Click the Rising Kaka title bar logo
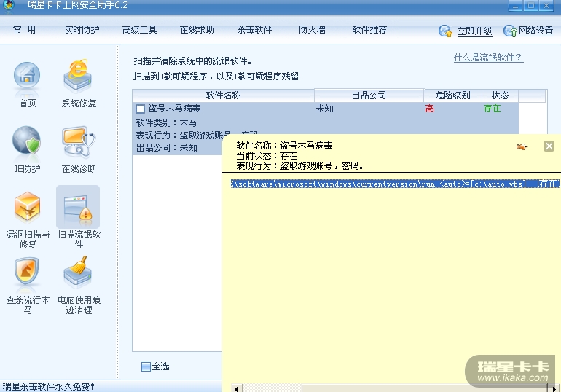This screenshot has height=392, width=561. coord(9,5)
